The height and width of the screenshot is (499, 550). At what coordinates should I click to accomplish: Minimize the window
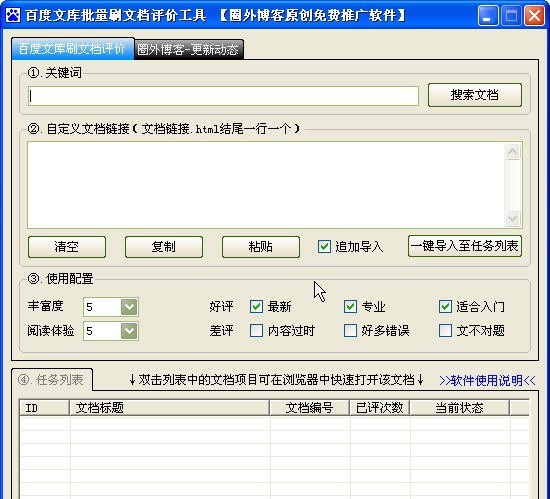coord(488,16)
